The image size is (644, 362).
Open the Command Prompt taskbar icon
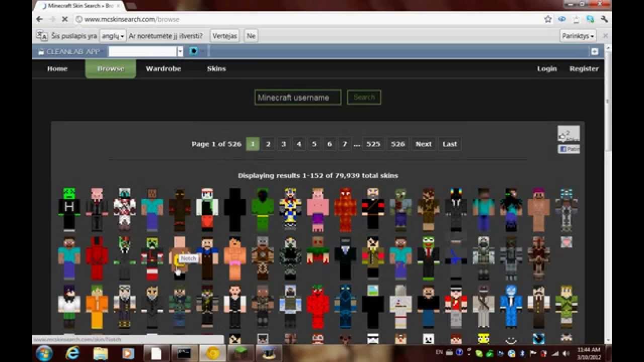(185, 353)
